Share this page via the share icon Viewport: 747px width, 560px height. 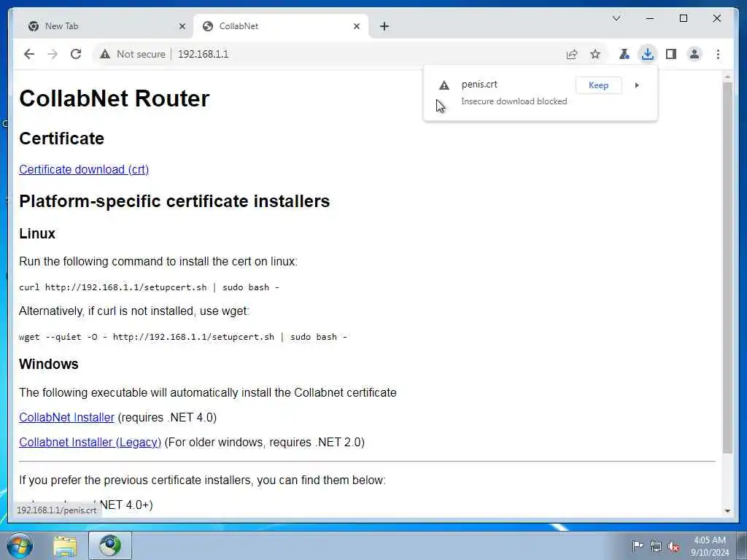click(x=572, y=54)
